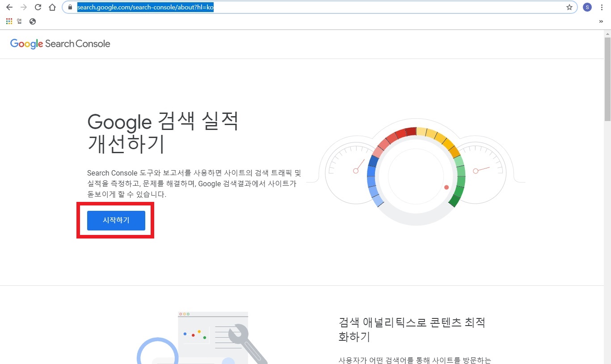Click the wrench analytics illustration
This screenshot has width=611, height=364.
[202, 338]
